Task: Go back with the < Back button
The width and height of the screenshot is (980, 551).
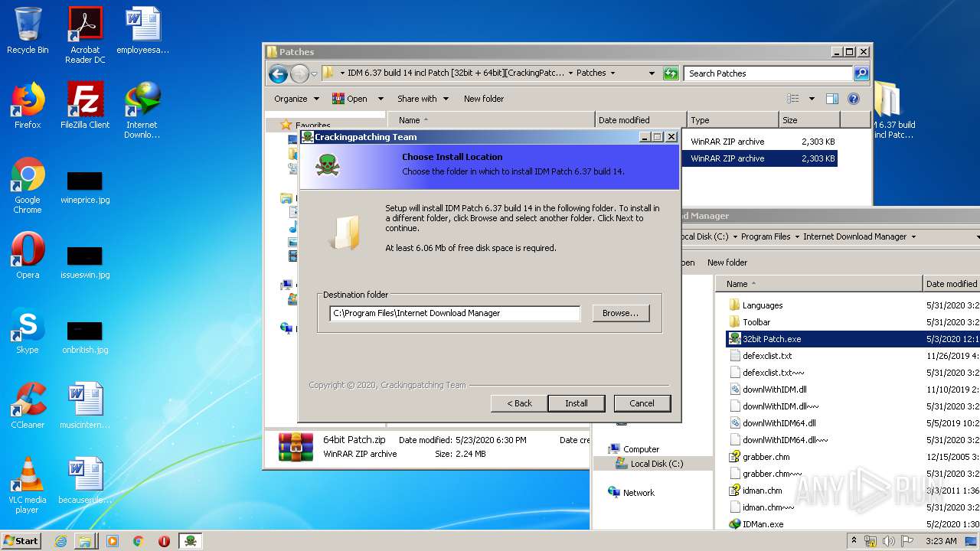Action: click(x=519, y=403)
